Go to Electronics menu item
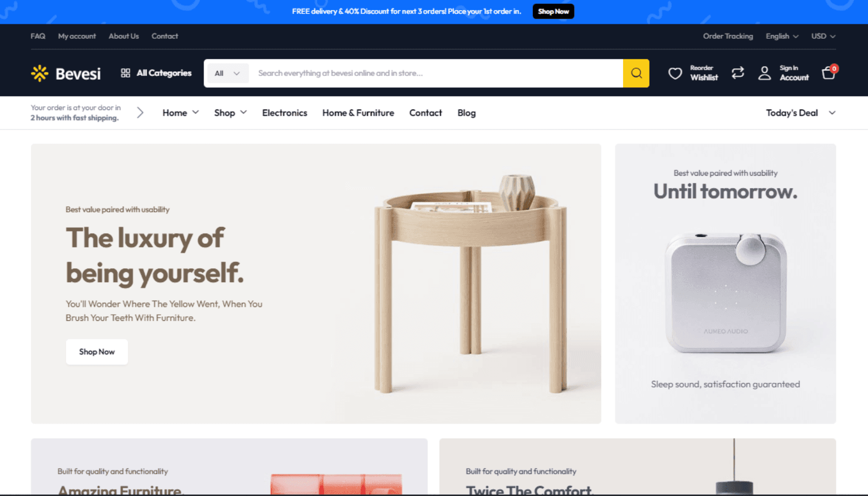This screenshot has height=496, width=868. click(285, 113)
